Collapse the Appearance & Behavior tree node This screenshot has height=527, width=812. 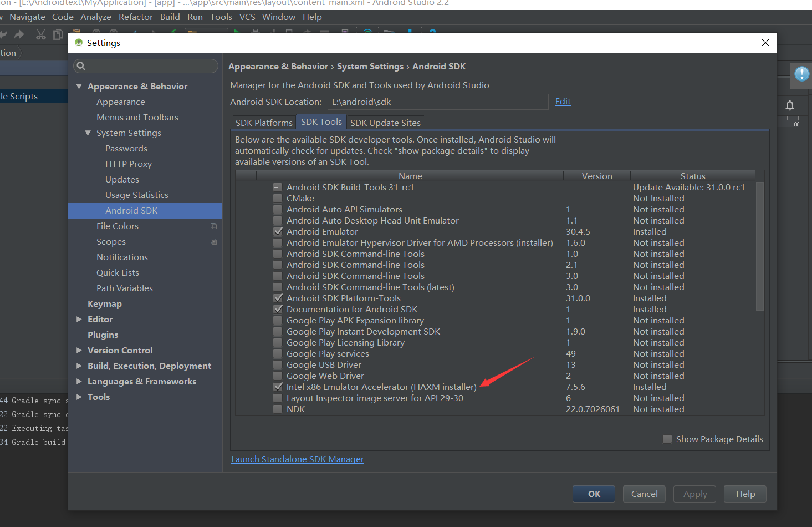coord(79,87)
